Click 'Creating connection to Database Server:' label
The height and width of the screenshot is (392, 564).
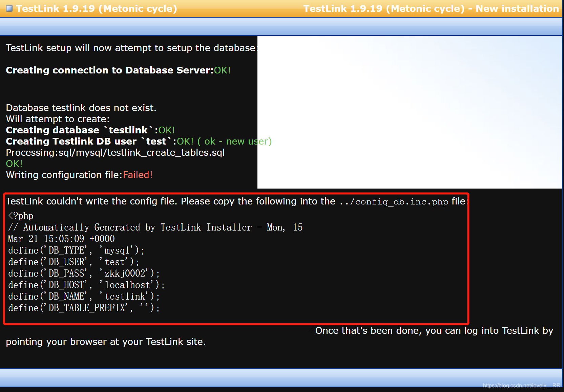pyautogui.click(x=110, y=70)
